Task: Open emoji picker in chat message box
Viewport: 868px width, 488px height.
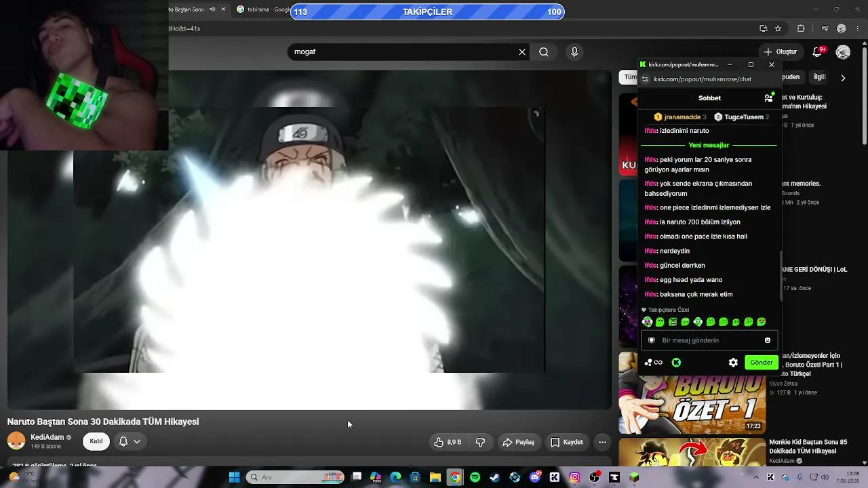Action: pyautogui.click(x=768, y=340)
